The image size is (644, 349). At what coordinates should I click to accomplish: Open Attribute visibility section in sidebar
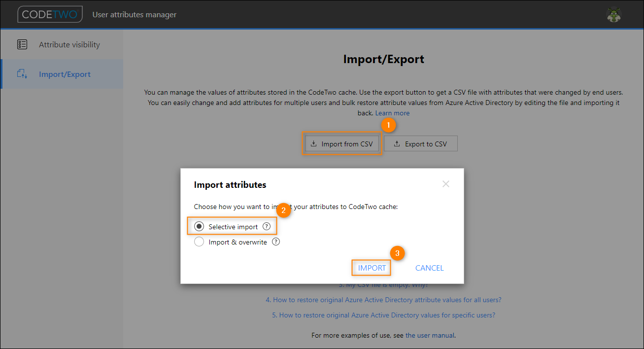pyautogui.click(x=62, y=44)
